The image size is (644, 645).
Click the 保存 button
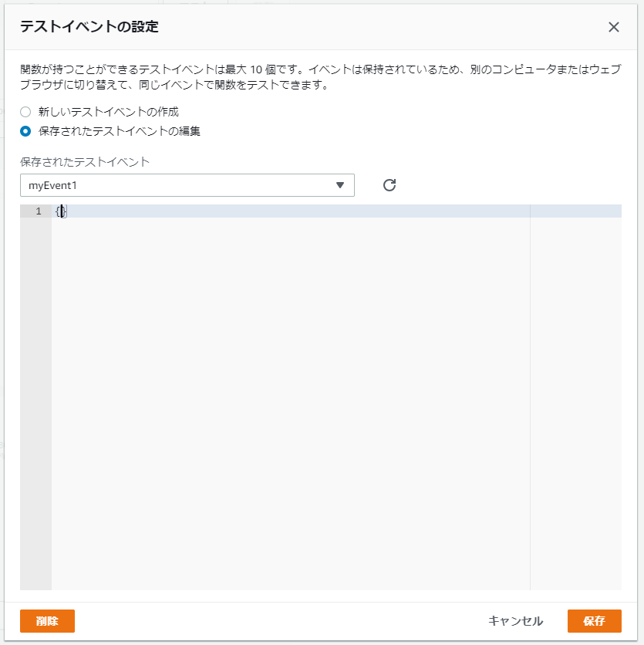click(594, 621)
